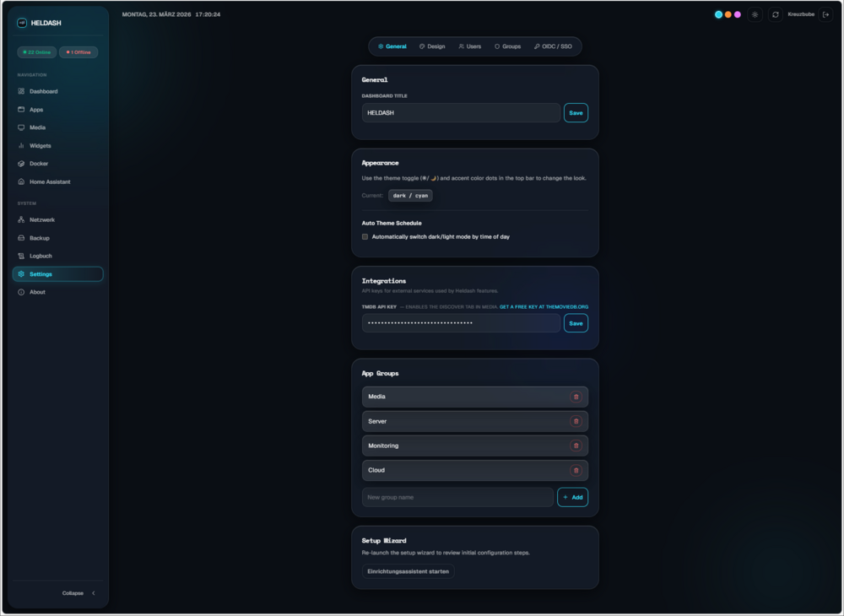Switch to the Groups tab
The height and width of the screenshot is (616, 844).
coord(507,46)
